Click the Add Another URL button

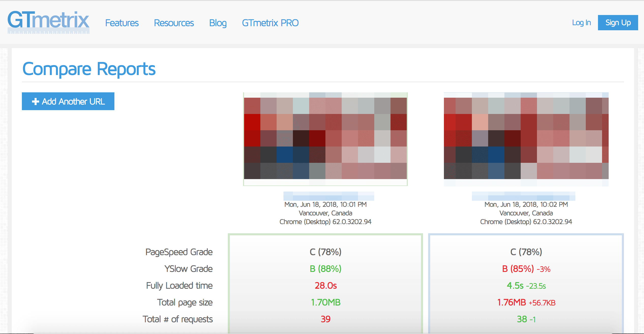coord(68,101)
